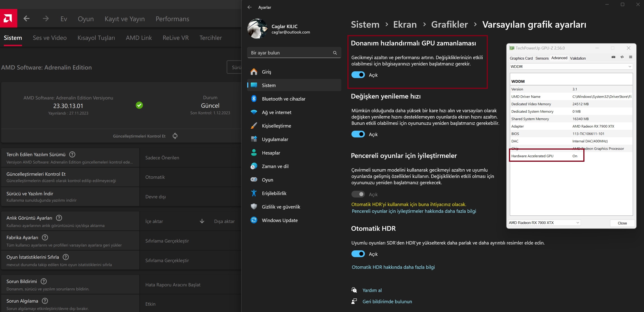The height and width of the screenshot is (312, 644).
Task: Open Bluetooth ve cihazlar settings
Action: click(294, 99)
